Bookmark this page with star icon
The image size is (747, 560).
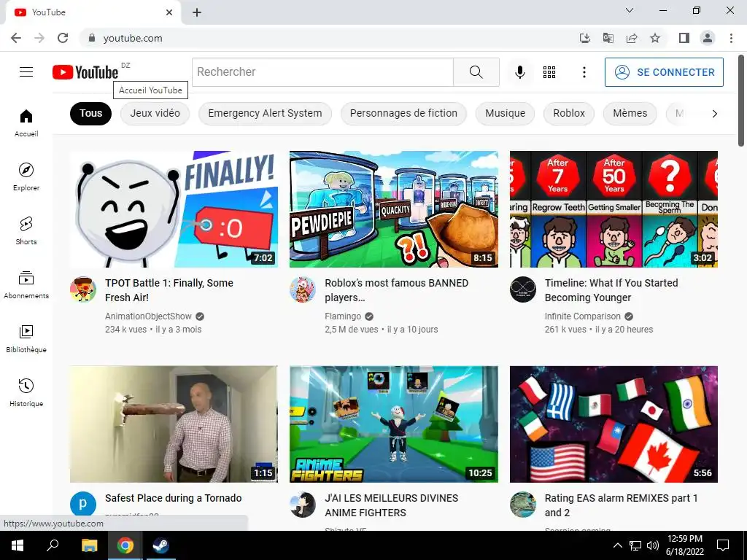655,38
